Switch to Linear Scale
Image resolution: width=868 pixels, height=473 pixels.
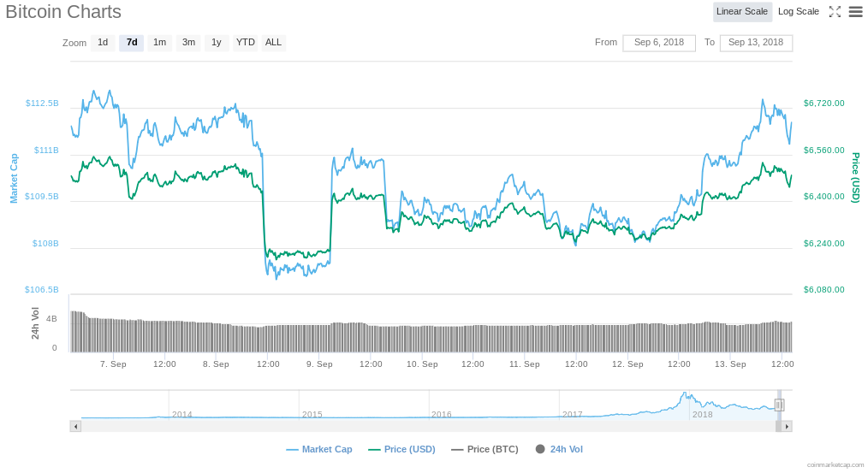pyautogui.click(x=742, y=12)
